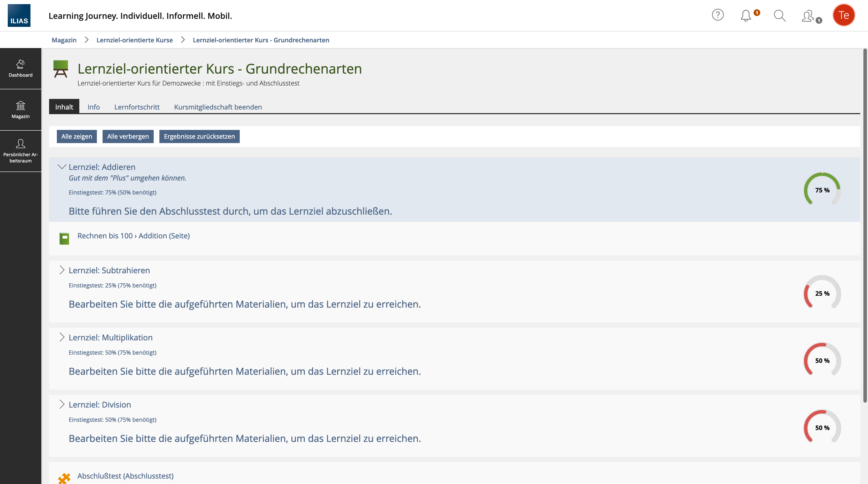Image resolution: width=868 pixels, height=484 pixels.
Task: Open the help question mark icon
Action: (x=718, y=15)
